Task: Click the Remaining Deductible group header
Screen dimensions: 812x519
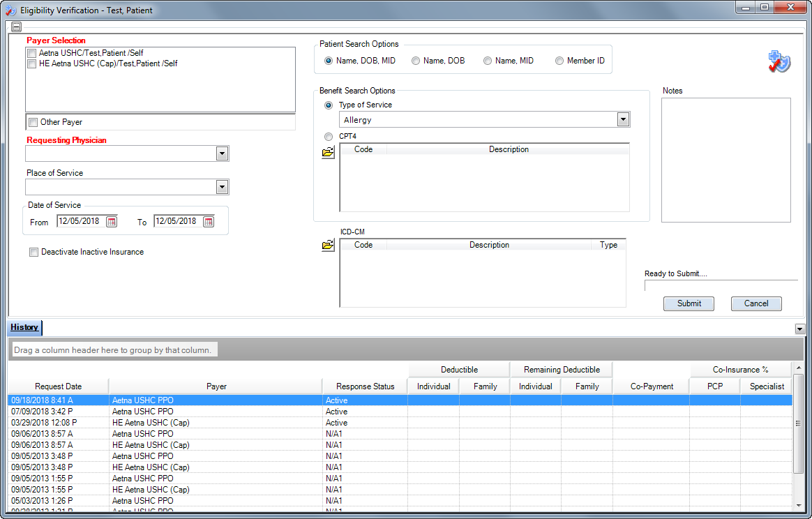Action: pyautogui.click(x=562, y=370)
